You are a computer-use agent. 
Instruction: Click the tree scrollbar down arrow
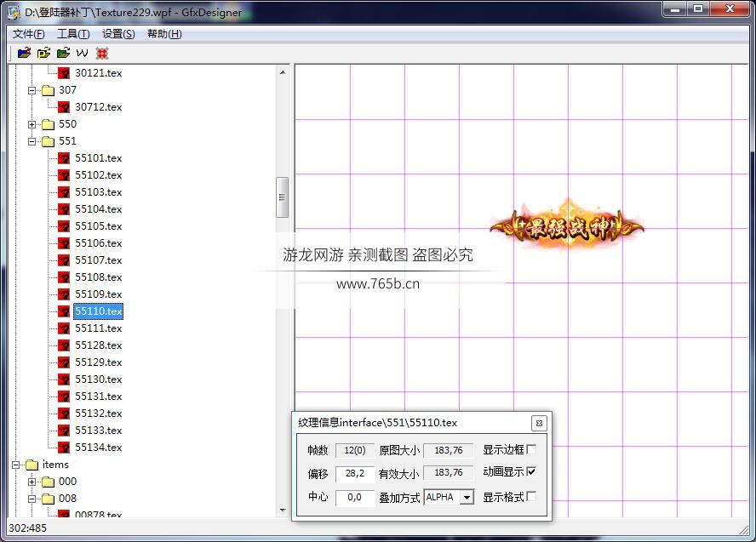[x=283, y=511]
